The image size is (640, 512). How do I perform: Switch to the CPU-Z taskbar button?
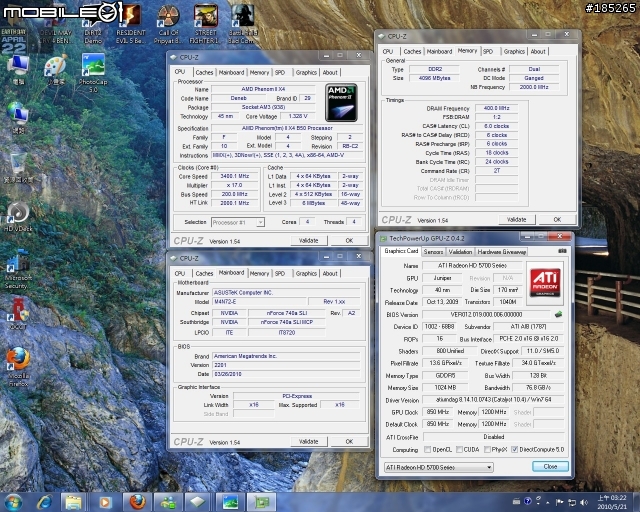click(x=198, y=502)
